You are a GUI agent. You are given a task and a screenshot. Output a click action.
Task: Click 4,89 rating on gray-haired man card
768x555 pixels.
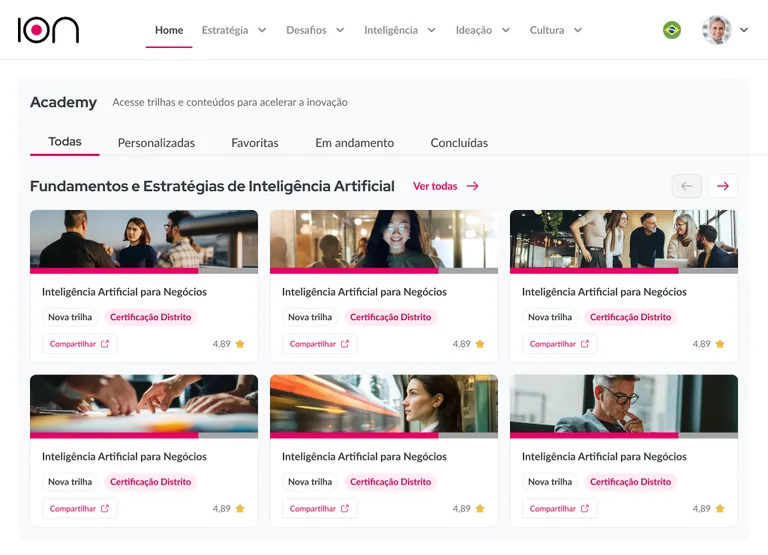(x=701, y=508)
